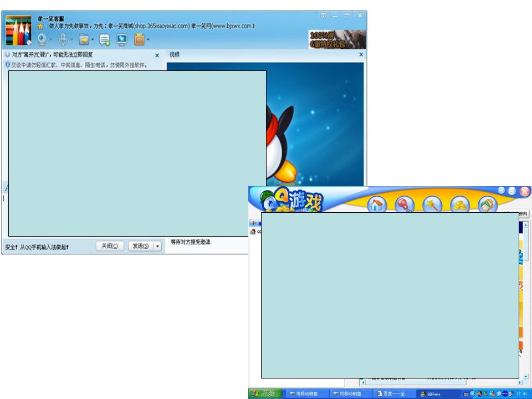Open the applications box icon in chat toolbar

(139, 39)
